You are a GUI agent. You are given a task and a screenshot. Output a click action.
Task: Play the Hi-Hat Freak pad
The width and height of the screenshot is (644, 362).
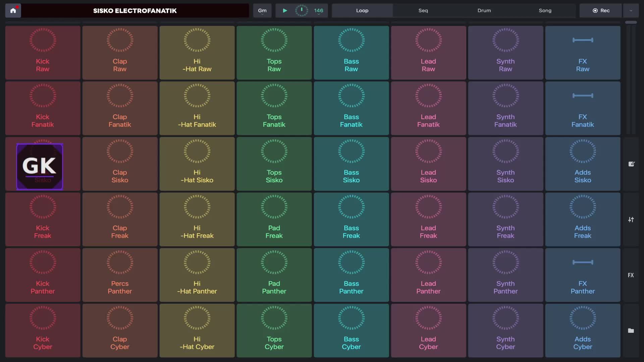[197, 220]
